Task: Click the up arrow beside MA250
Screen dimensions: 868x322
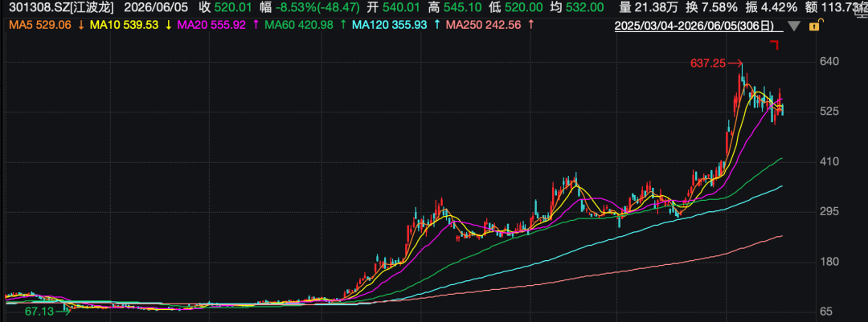Action: pyautogui.click(x=531, y=25)
